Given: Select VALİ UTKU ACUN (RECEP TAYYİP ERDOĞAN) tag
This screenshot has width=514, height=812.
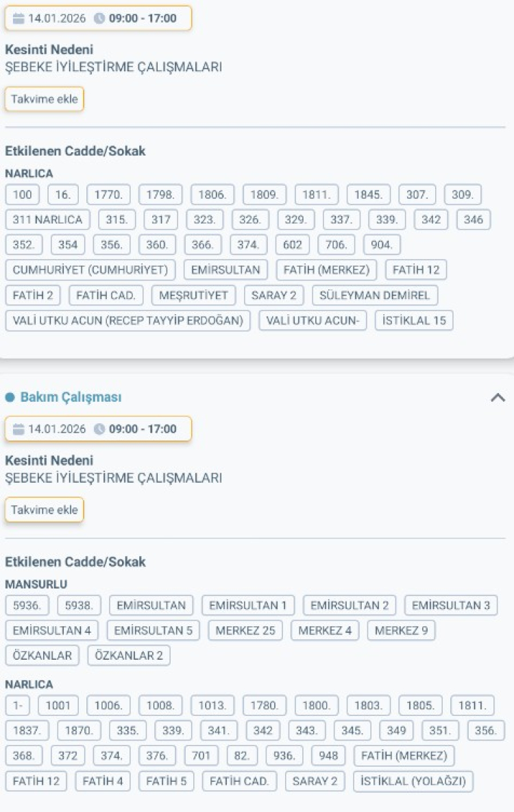Looking at the screenshot, I should [127, 320].
